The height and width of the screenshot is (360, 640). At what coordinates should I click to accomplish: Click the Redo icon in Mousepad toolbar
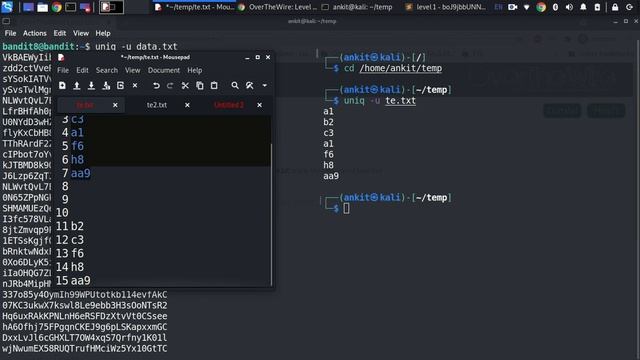tap(170, 85)
